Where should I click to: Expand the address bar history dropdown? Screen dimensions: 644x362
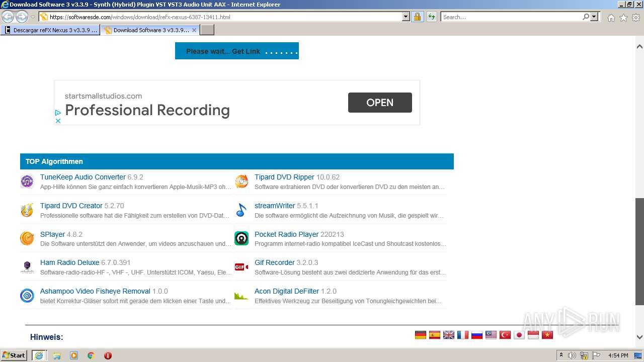point(406,17)
